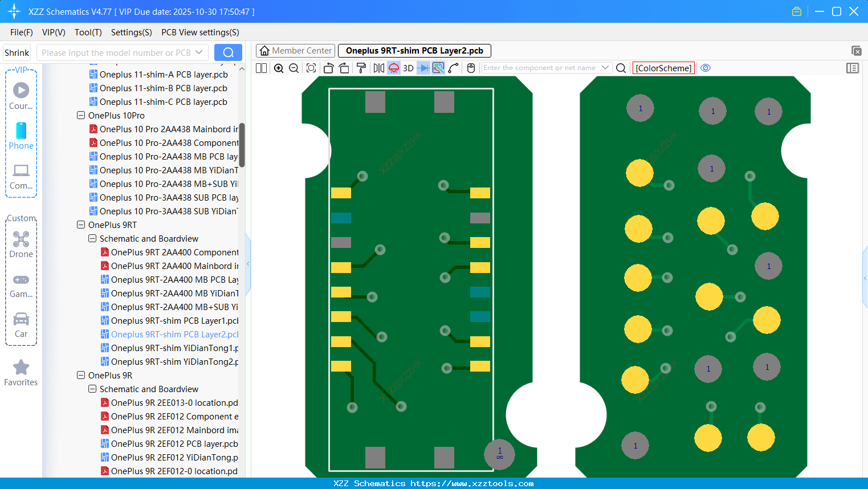Click the mirror flip icon on the toolbar

click(379, 68)
